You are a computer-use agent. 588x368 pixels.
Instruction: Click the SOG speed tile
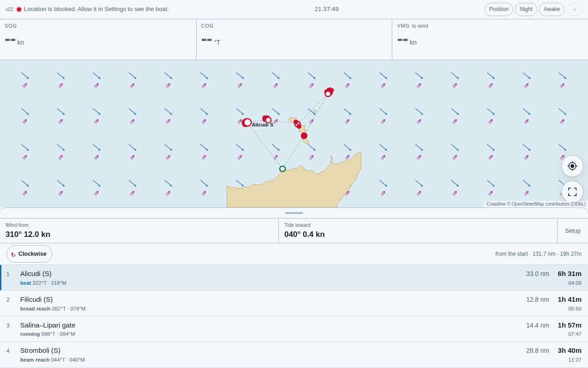point(98,40)
